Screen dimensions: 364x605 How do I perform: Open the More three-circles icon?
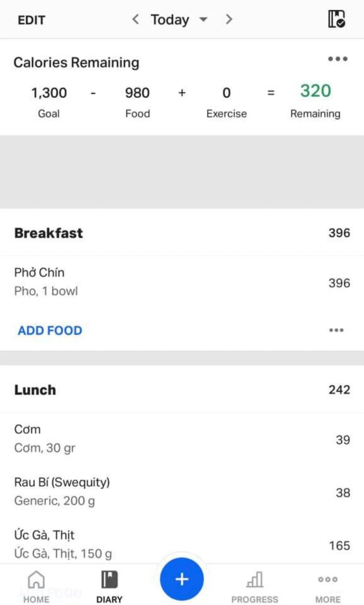[x=328, y=580]
